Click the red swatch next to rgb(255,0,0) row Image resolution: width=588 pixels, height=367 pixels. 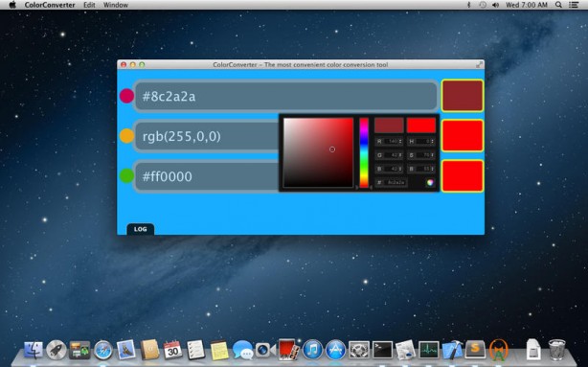[463, 135]
